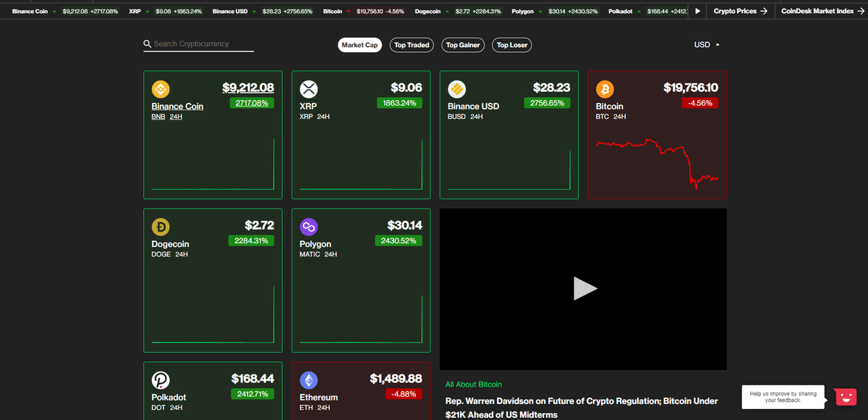Click the $2.72 Dogecoin card price

pyautogui.click(x=259, y=225)
